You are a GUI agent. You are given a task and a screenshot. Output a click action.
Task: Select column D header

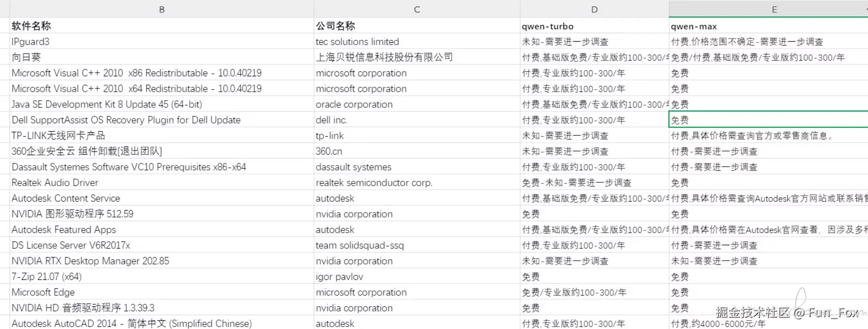(594, 9)
